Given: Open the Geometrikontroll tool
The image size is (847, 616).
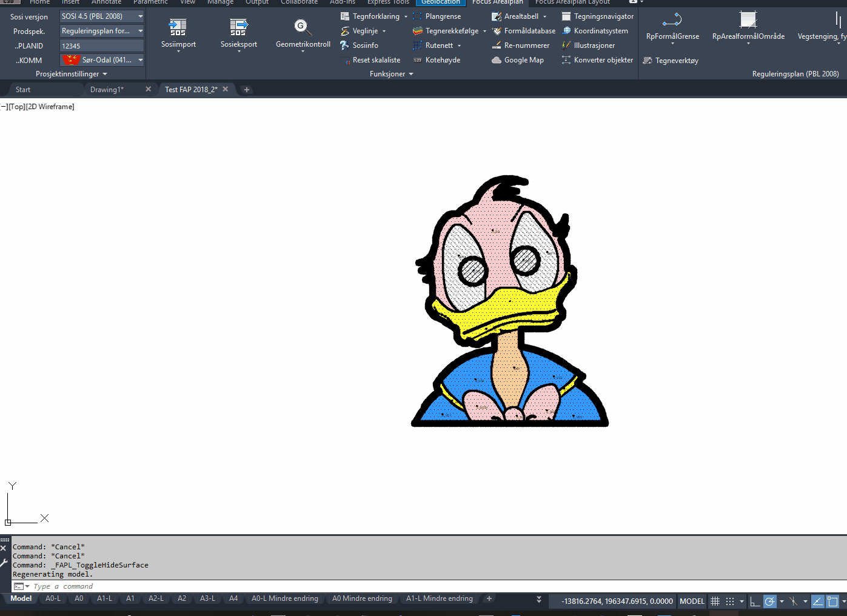Looking at the screenshot, I should click(303, 27).
